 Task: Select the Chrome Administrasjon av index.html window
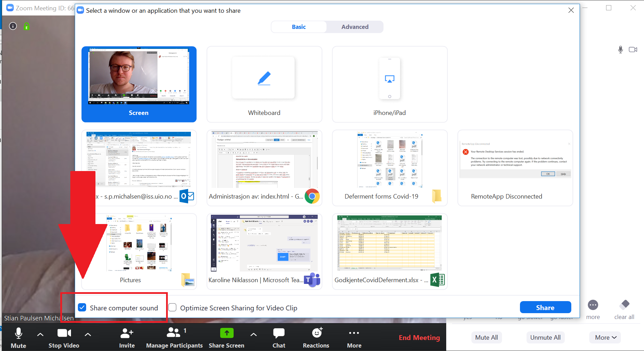(264, 168)
